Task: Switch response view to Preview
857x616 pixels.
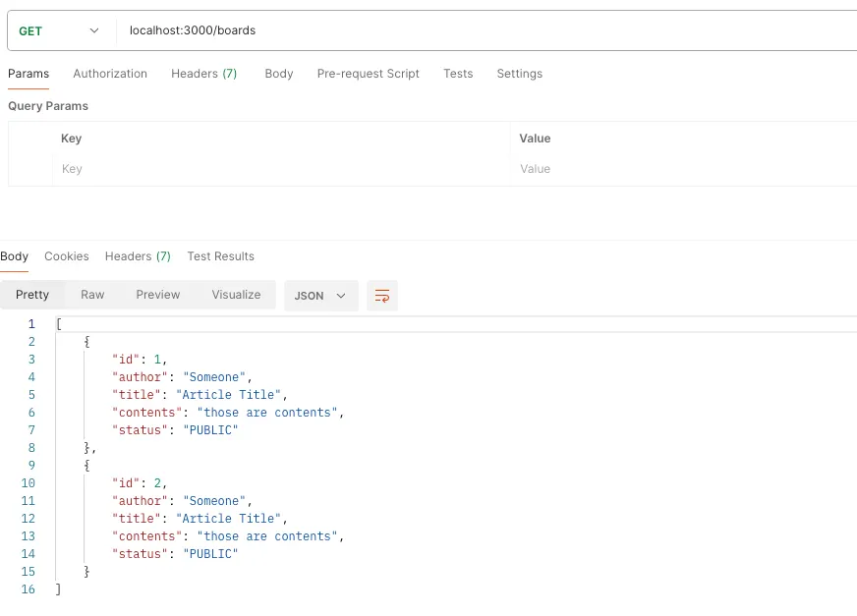Action: (x=158, y=295)
